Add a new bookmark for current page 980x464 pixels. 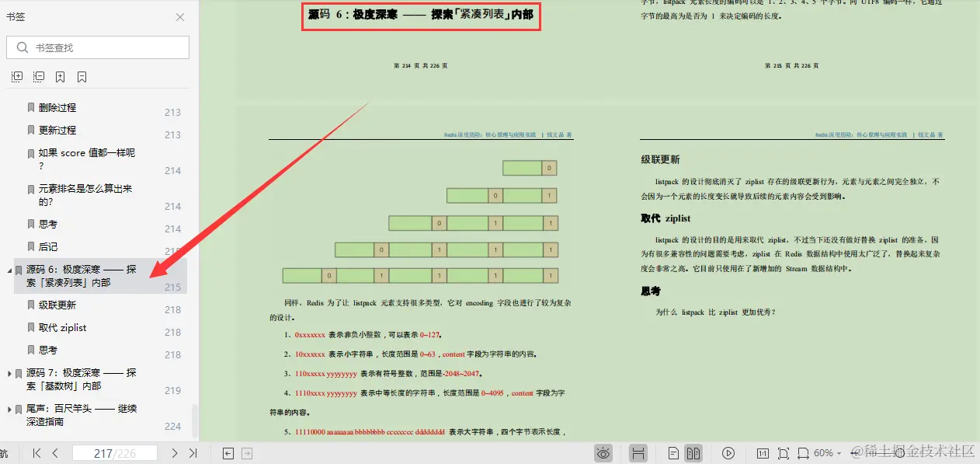point(59,76)
